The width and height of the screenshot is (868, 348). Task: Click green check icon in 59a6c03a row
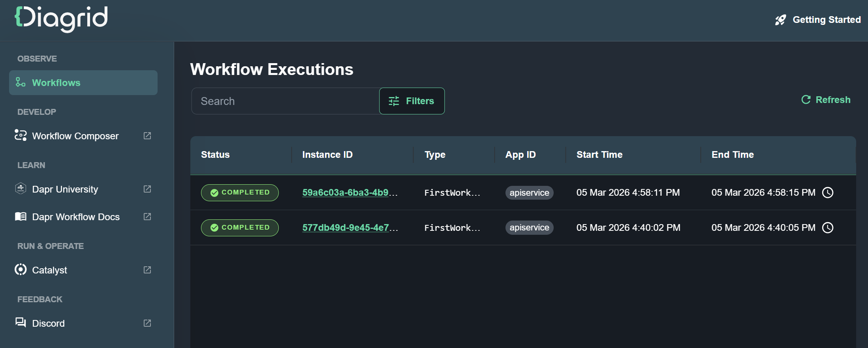pyautogui.click(x=214, y=193)
